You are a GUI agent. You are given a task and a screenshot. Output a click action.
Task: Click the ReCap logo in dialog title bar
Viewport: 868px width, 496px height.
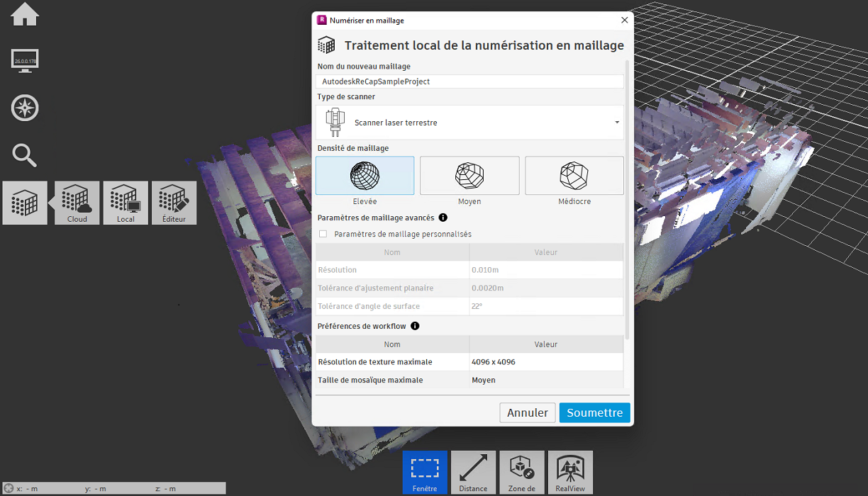(x=322, y=21)
